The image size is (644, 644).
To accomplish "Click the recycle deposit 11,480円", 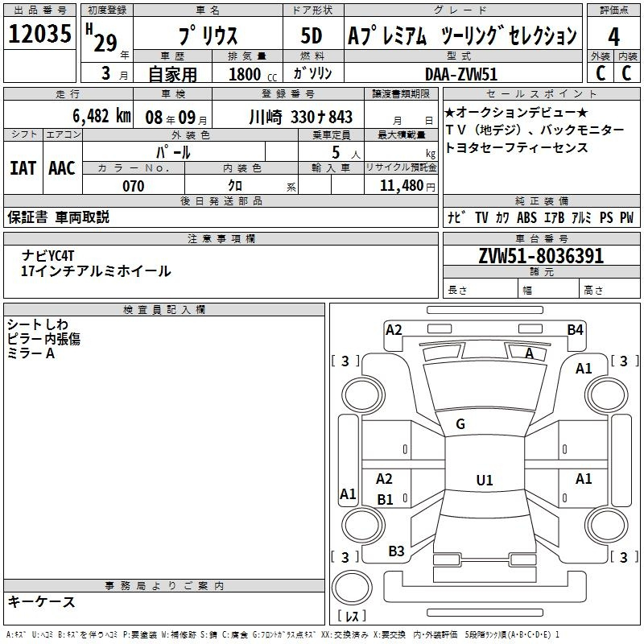I will point(407,186).
